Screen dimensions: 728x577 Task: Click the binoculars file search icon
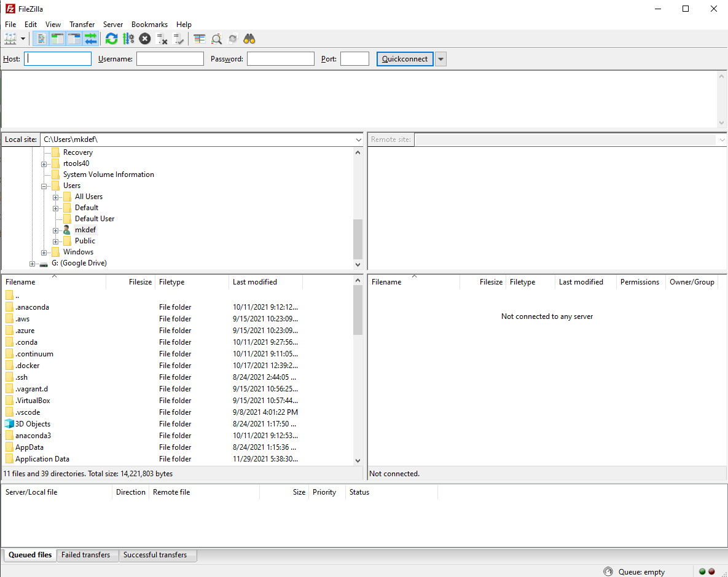pos(249,39)
